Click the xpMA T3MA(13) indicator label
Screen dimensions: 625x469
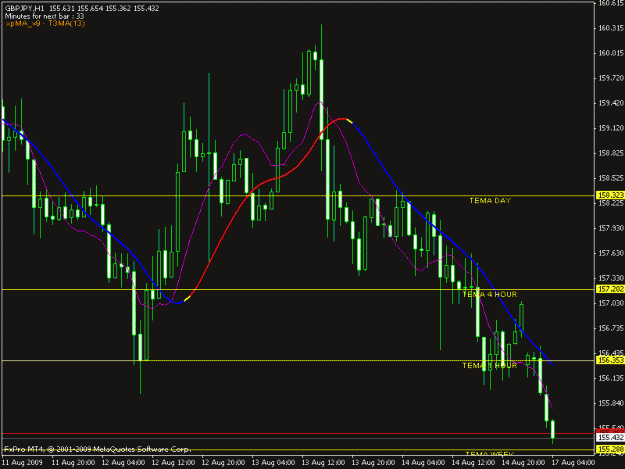pos(45,23)
